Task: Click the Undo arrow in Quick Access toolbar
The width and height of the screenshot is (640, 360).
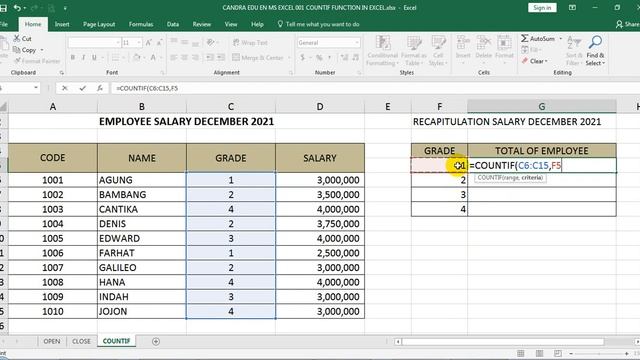Action: (16, 8)
